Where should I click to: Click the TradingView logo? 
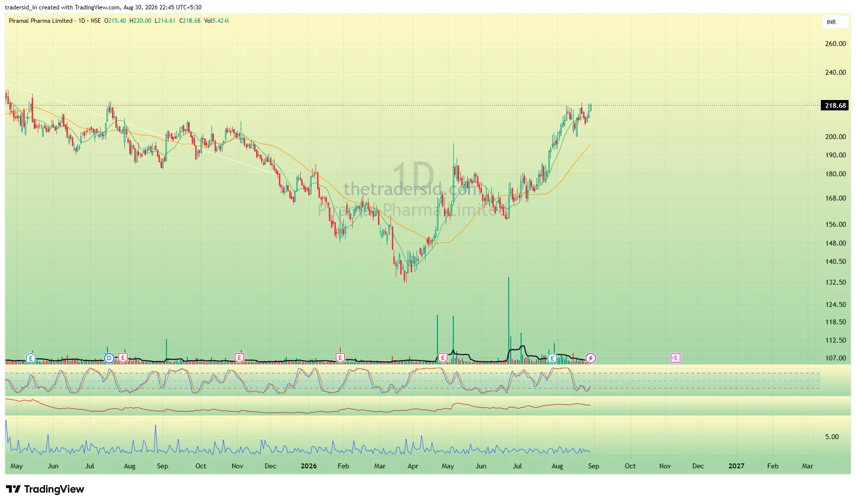[45, 489]
